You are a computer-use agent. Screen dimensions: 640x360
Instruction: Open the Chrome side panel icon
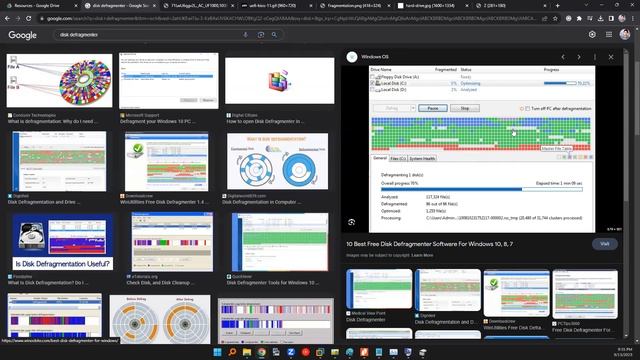(x=611, y=18)
